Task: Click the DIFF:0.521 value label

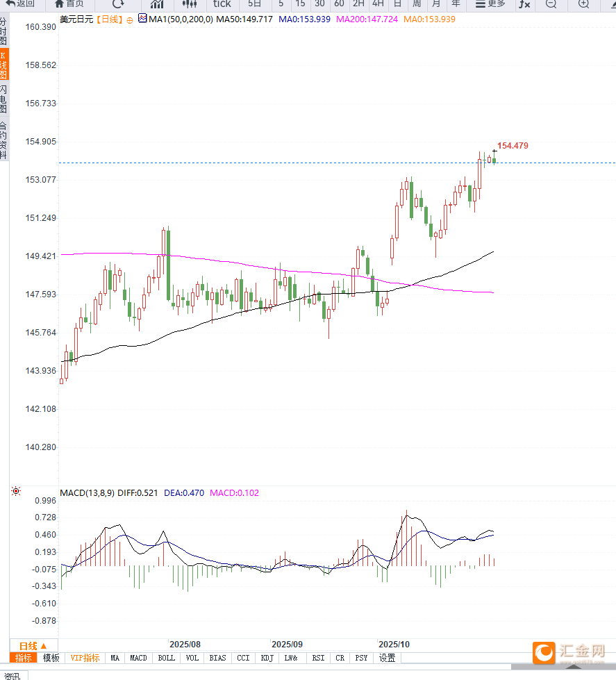Action: [x=138, y=493]
